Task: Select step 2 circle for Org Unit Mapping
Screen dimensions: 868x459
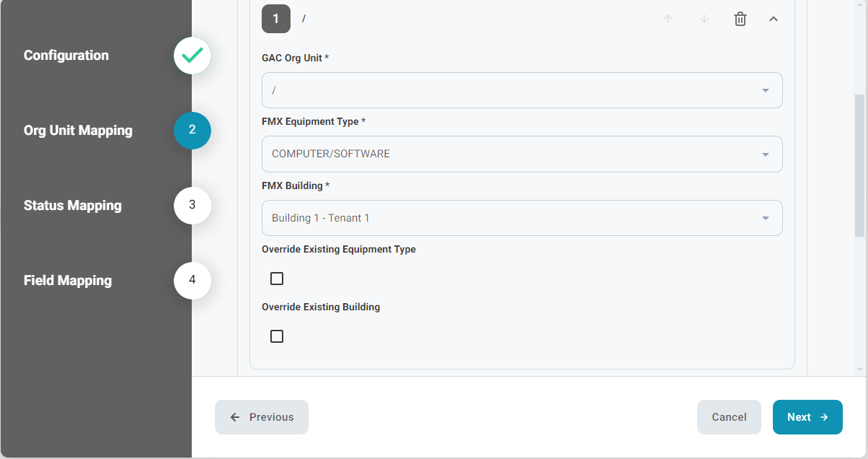Action: click(x=192, y=131)
